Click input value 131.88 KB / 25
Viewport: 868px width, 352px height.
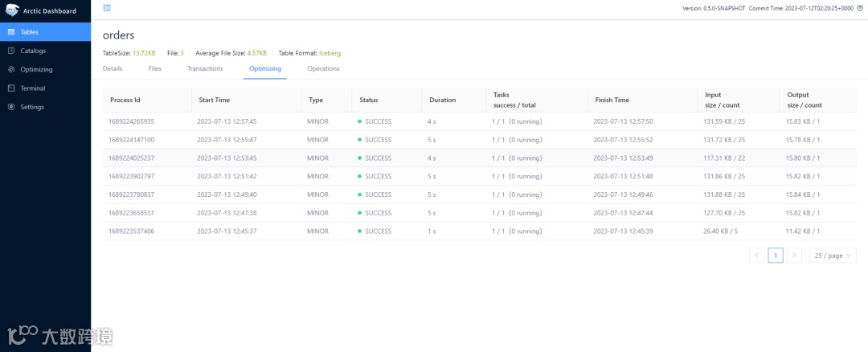(724, 194)
